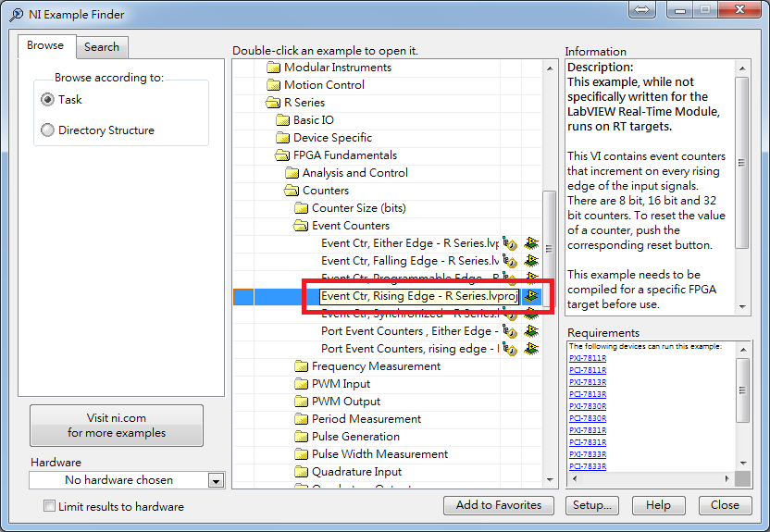Expand the Pulse Width Measurement folder
This screenshot has height=532, width=770.
tap(371, 454)
